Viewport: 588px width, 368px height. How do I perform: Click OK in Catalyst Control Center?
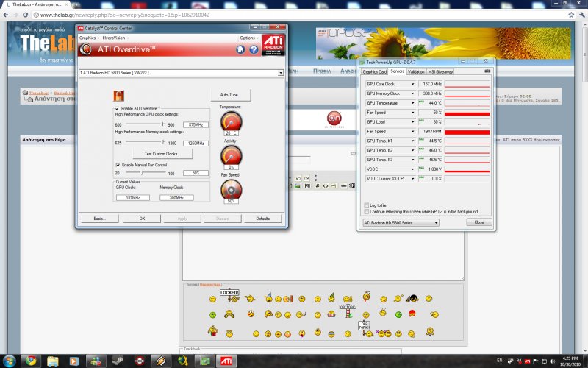tap(142, 219)
